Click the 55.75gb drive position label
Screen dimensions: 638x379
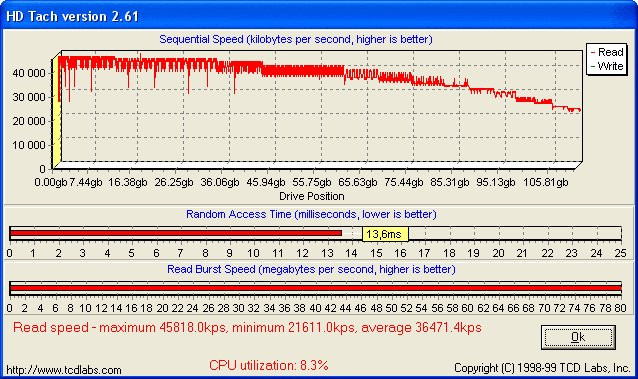pos(312,182)
